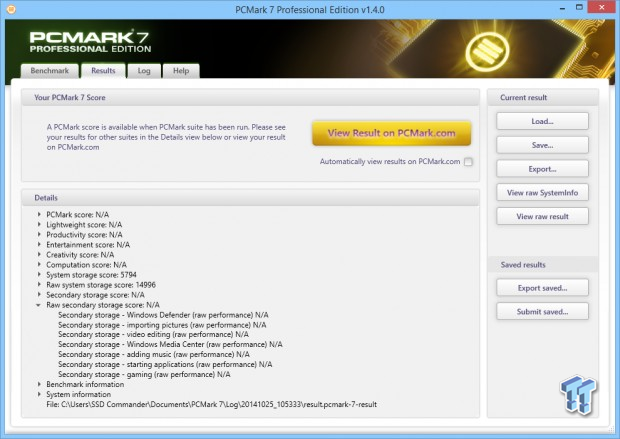
Task: Expand the Computation score row
Action: click(39, 264)
